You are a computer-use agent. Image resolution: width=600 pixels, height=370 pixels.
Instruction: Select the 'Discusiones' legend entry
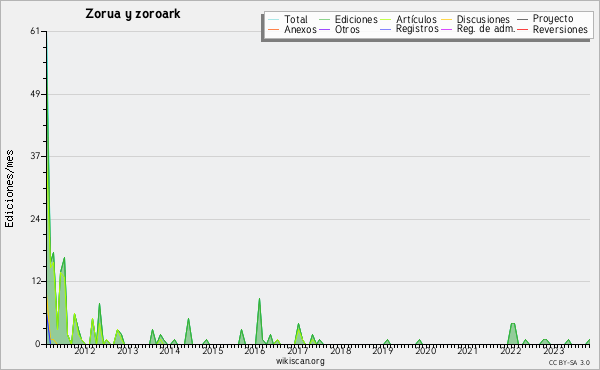(483, 20)
